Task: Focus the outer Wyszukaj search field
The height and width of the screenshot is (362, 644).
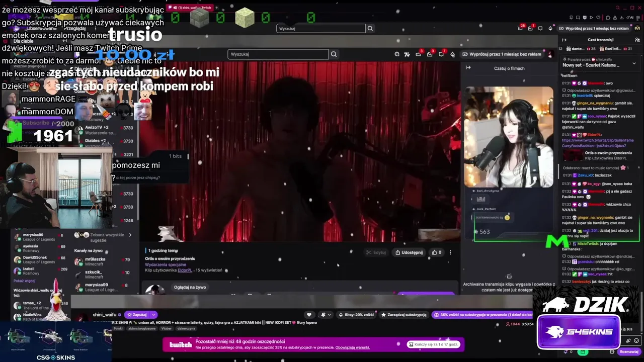Action: tap(321, 29)
